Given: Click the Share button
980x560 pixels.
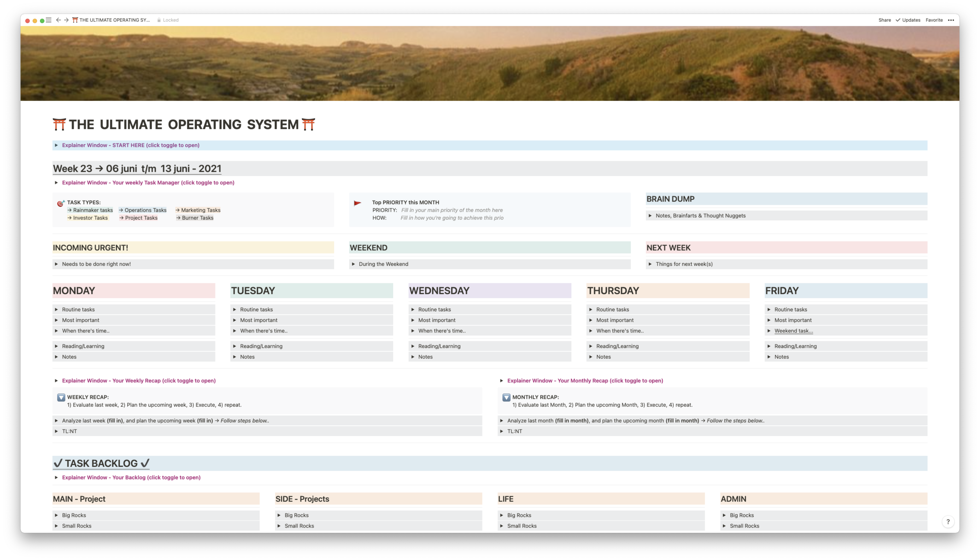Looking at the screenshot, I should click(x=884, y=20).
